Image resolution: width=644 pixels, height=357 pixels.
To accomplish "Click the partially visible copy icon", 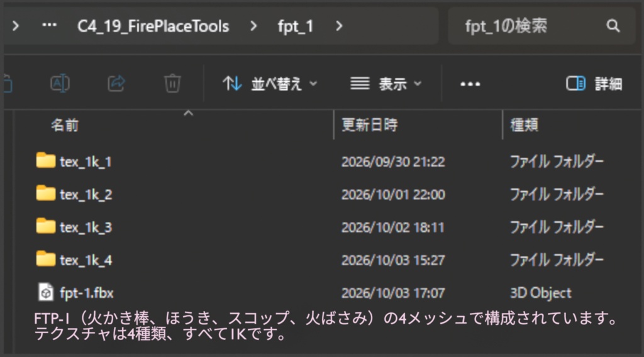I will 8,84.
